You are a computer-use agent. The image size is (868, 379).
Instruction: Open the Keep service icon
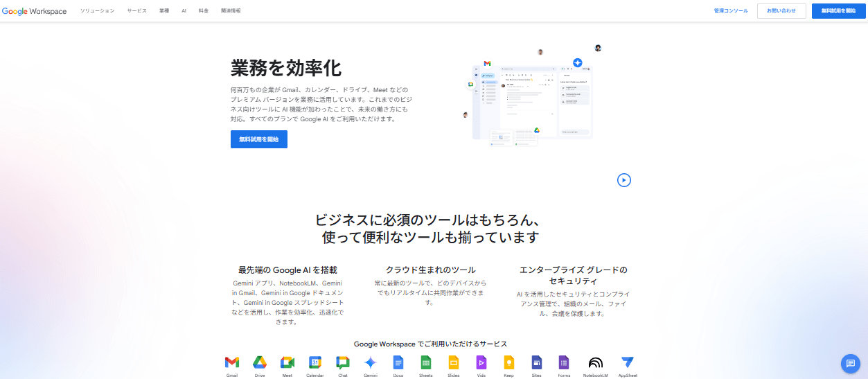coord(509,362)
